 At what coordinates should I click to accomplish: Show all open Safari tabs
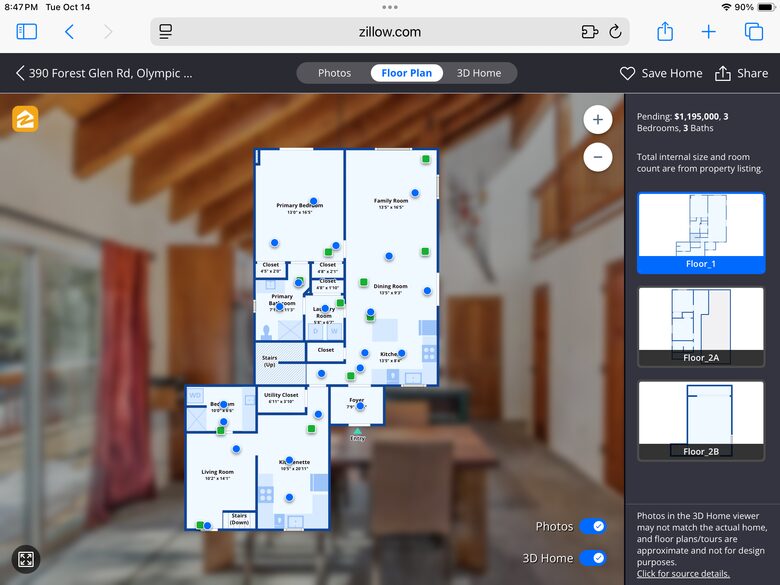[754, 32]
